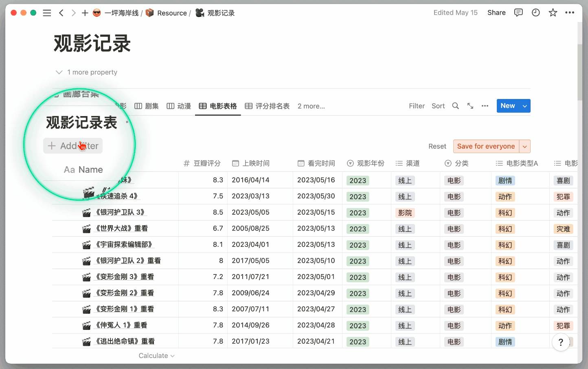The height and width of the screenshot is (369, 588).
Task: Open page options three-dot menu
Action: coord(570,13)
